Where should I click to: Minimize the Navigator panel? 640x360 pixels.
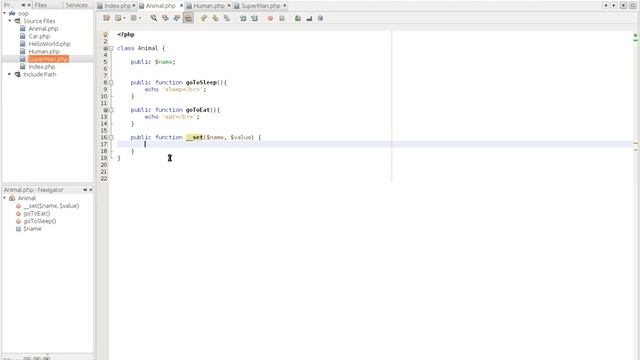[x=85, y=190]
